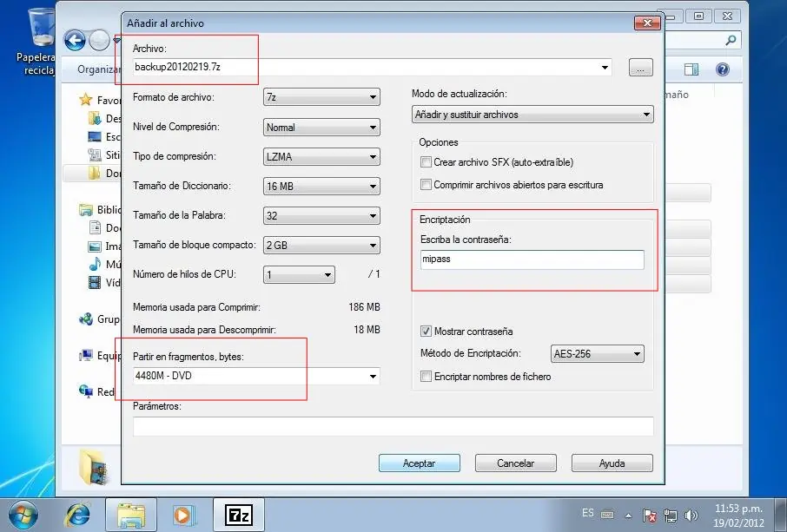The height and width of the screenshot is (532, 787).
Task: Click Archivo name text field
Action: coord(366,67)
